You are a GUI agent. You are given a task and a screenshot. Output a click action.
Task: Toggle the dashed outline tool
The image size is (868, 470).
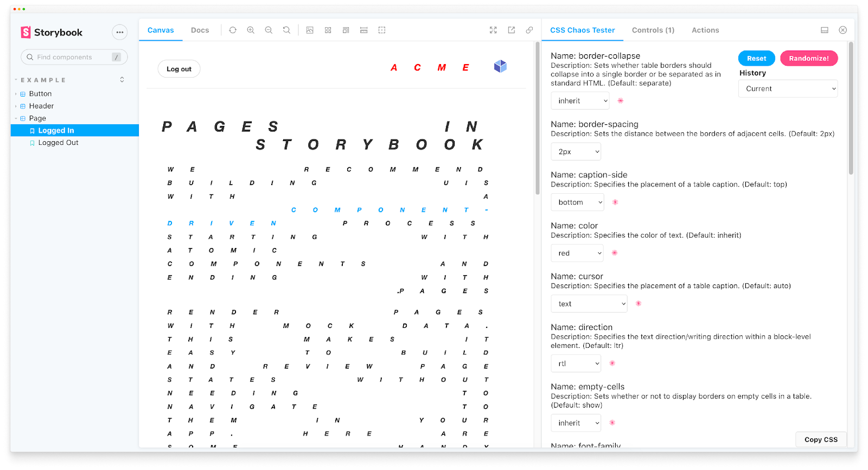tap(382, 30)
